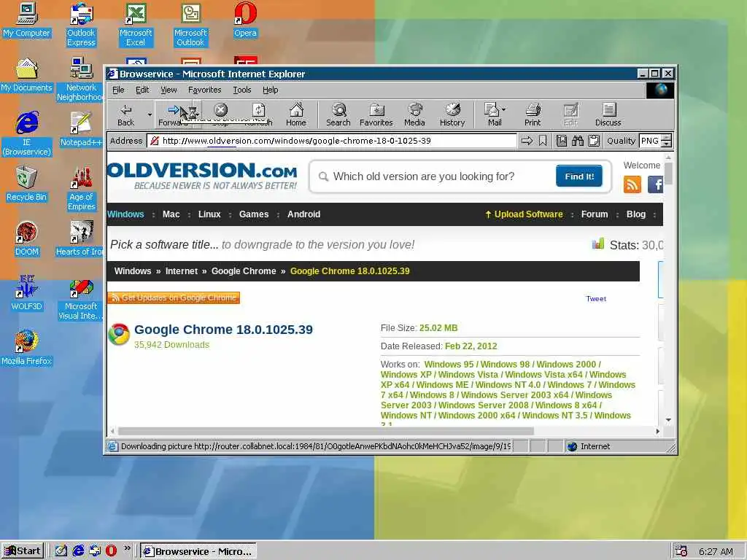The height and width of the screenshot is (560, 747).
Task: Click the Windows breadcrumb link
Action: [133, 271]
